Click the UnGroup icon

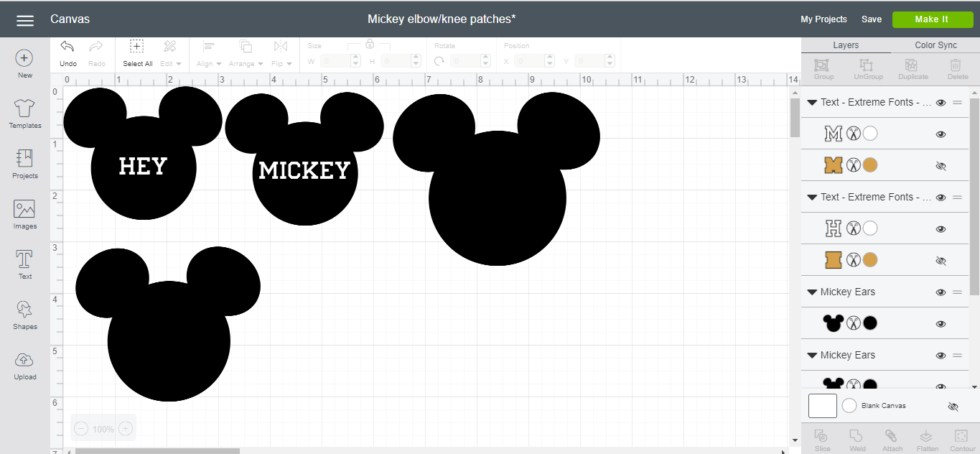(867, 69)
